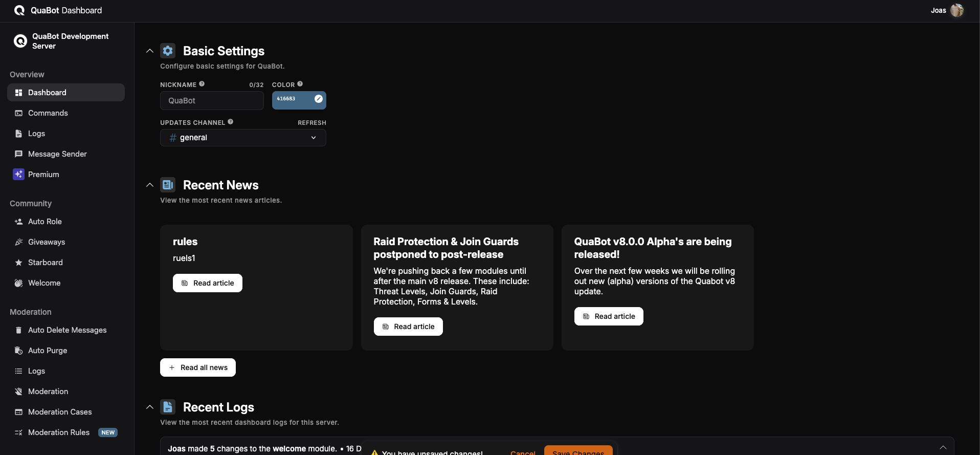
Task: Click the Welcome waving hand icon
Action: click(18, 283)
